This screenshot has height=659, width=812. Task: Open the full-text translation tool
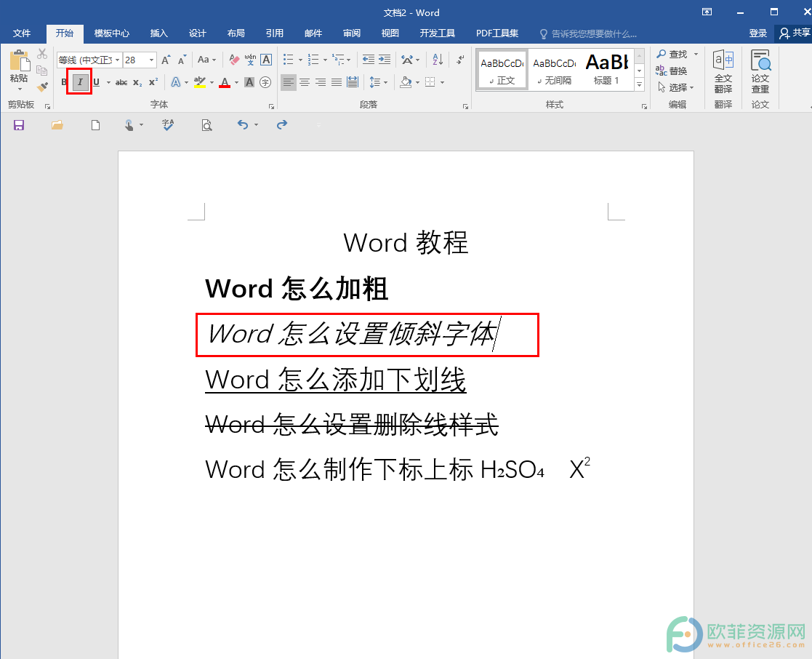pos(723,71)
